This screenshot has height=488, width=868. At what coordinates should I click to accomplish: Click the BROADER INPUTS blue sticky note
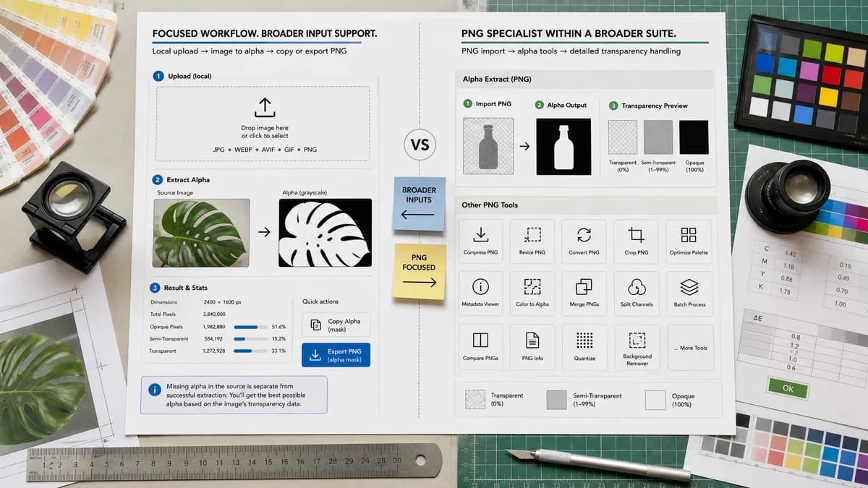click(x=420, y=204)
